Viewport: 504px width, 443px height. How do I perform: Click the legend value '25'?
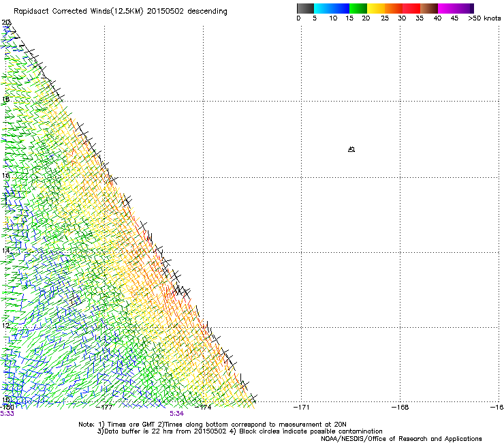coord(385,18)
